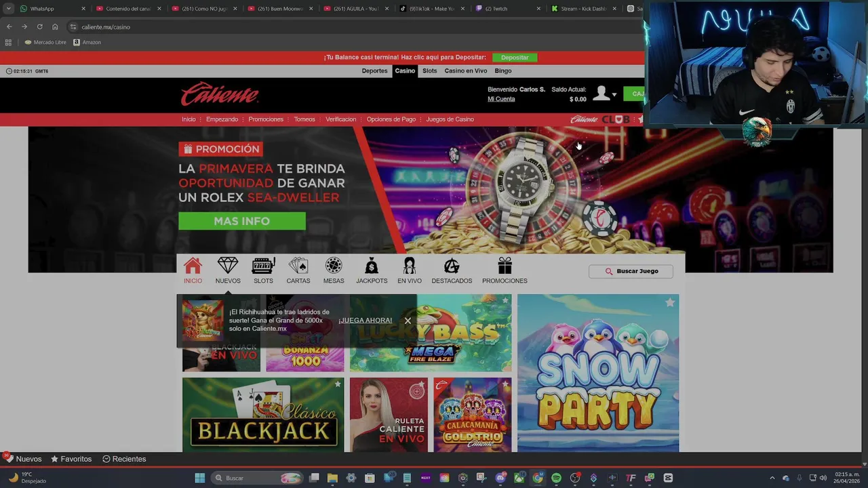Open the Amazon bookmark

pos(87,42)
